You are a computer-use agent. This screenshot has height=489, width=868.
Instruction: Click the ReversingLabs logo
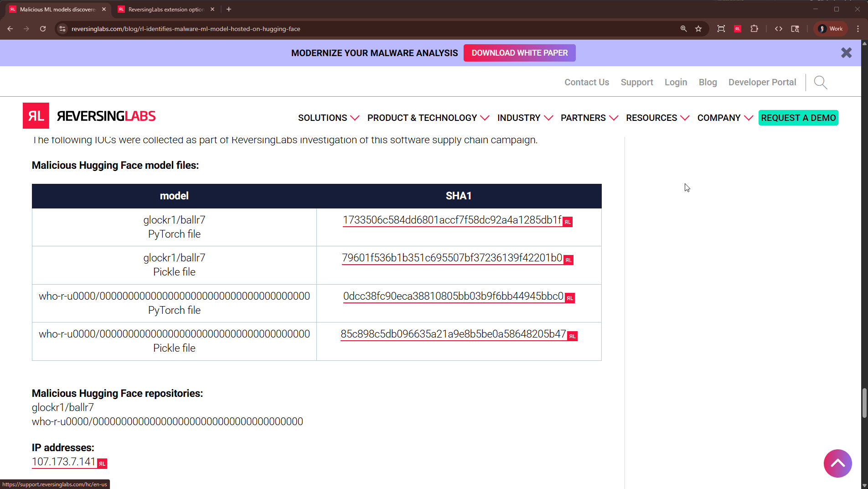89,116
